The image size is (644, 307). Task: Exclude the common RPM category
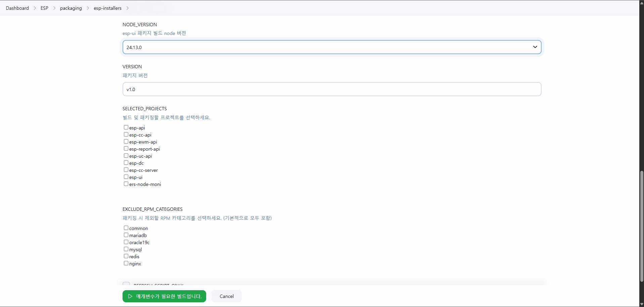click(x=126, y=228)
